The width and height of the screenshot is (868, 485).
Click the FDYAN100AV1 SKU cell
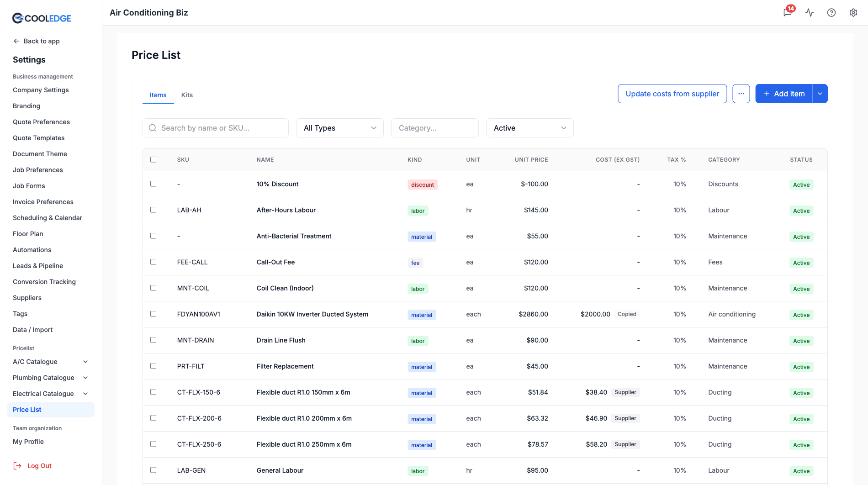tap(199, 314)
